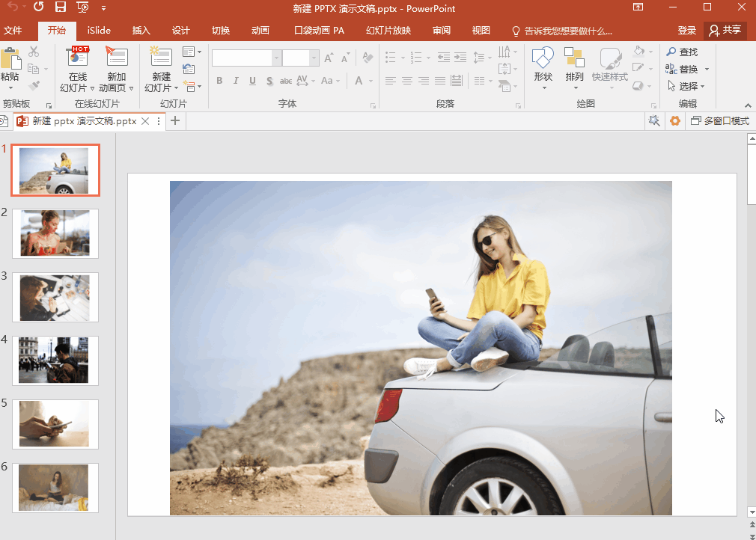Open the Arrange (排列) tool
Image resolution: width=756 pixels, height=540 pixels.
574,58
